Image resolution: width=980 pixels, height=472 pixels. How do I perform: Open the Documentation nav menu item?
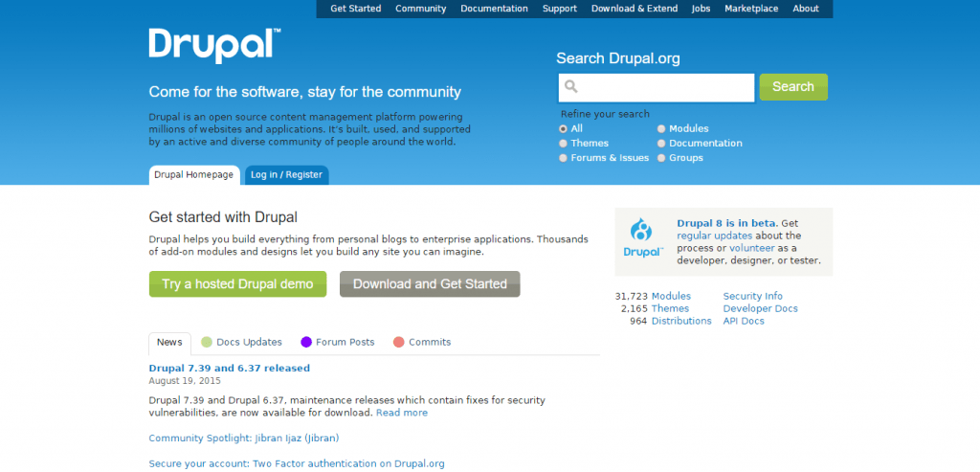point(495,9)
